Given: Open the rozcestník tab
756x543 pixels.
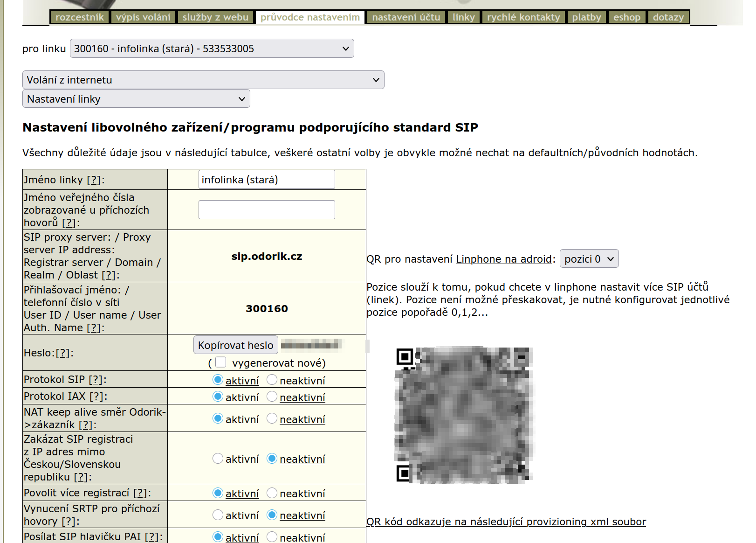Looking at the screenshot, I should (x=79, y=17).
